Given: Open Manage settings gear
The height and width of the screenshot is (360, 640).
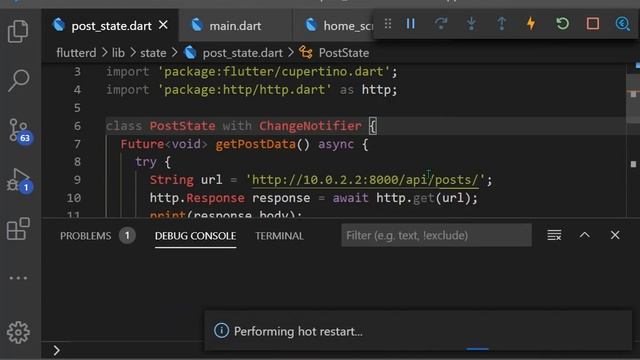Looking at the screenshot, I should click(x=18, y=332).
